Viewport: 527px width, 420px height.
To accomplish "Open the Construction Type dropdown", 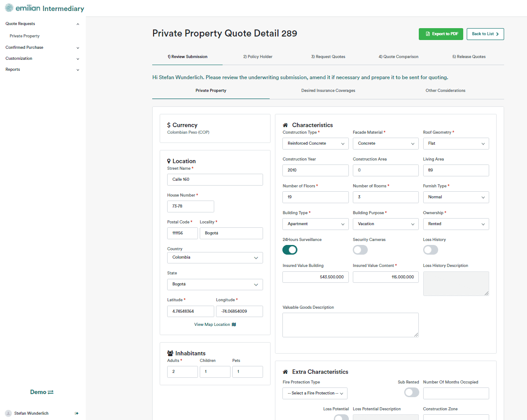I will [315, 143].
